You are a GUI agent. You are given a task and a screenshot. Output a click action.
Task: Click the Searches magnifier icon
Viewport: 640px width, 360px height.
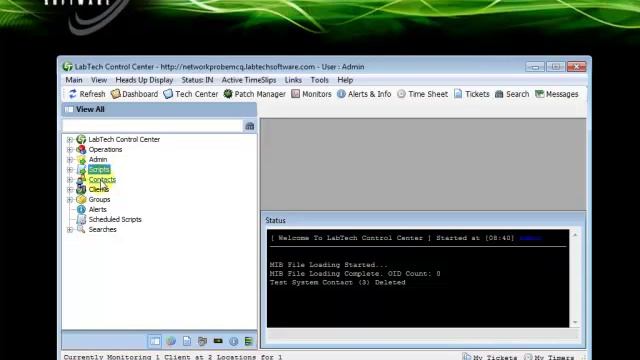tap(81, 229)
